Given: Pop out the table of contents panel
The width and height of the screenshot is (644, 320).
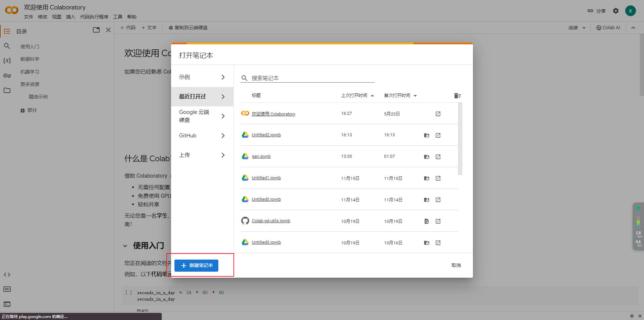Looking at the screenshot, I should coord(96,30).
